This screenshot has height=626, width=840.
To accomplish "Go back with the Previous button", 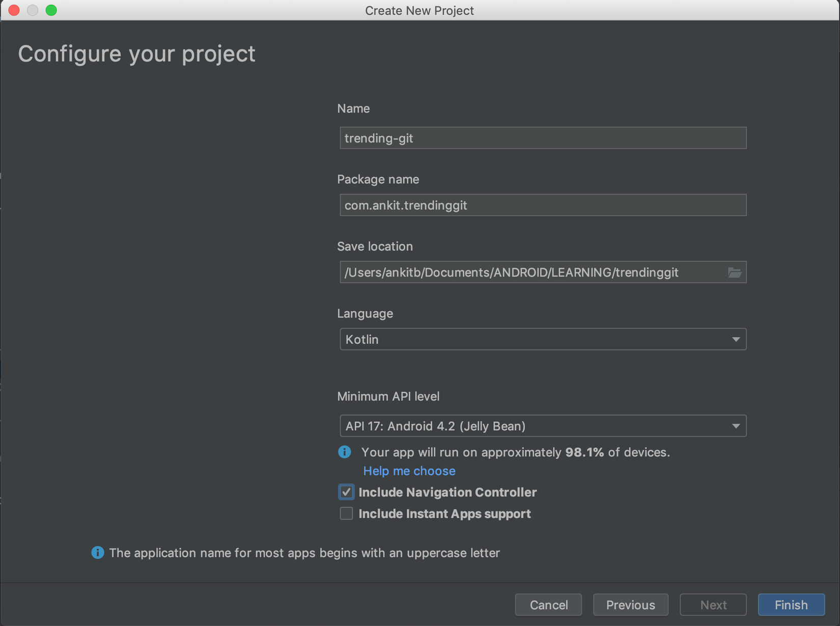I will point(630,605).
